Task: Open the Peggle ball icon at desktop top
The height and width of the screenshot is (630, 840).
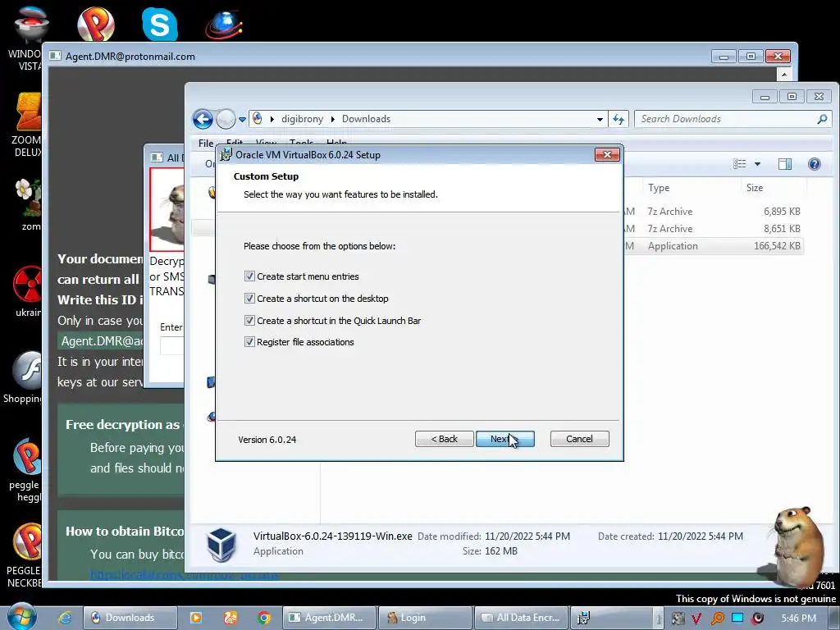Action: (95, 24)
